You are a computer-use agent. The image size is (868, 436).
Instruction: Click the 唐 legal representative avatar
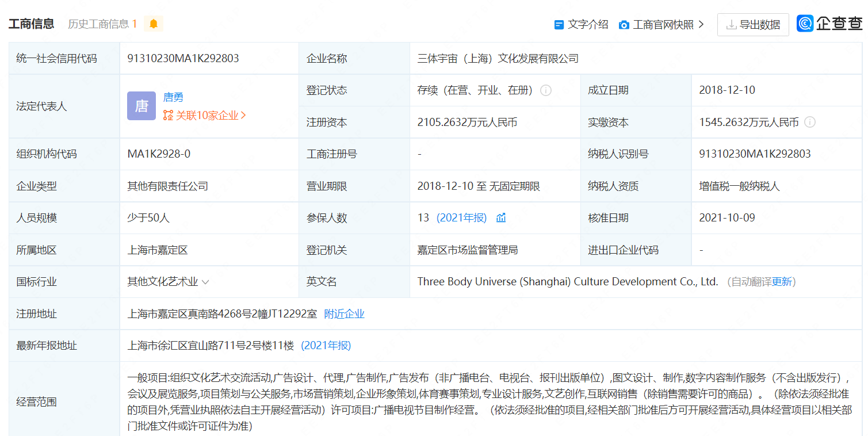tap(142, 106)
